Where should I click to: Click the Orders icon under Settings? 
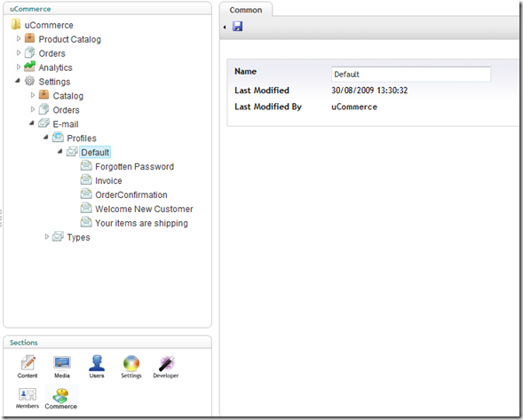pyautogui.click(x=44, y=109)
